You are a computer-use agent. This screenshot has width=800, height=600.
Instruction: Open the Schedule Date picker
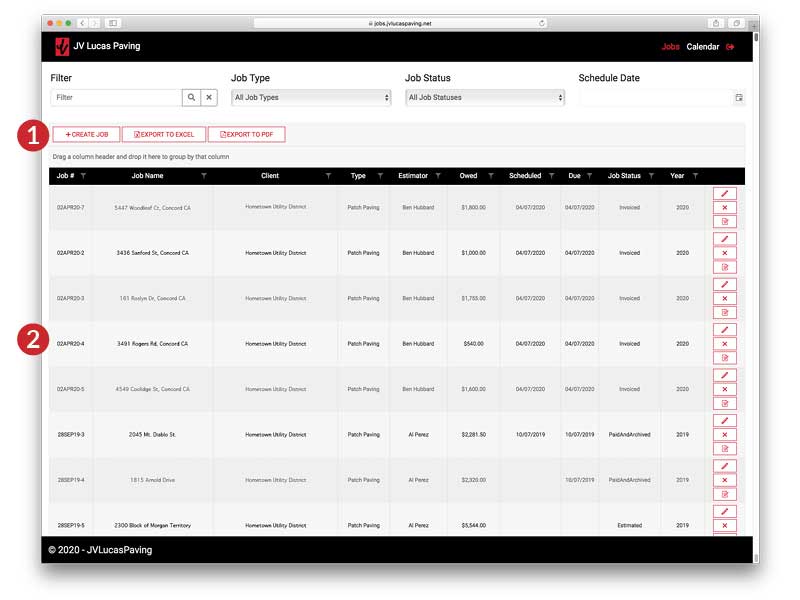(x=737, y=97)
